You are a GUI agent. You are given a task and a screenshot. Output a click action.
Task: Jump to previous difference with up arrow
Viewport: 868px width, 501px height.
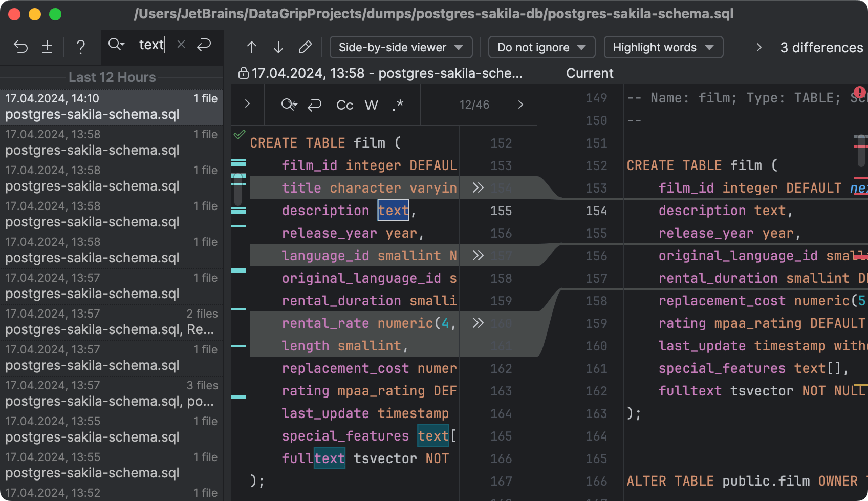tap(251, 47)
